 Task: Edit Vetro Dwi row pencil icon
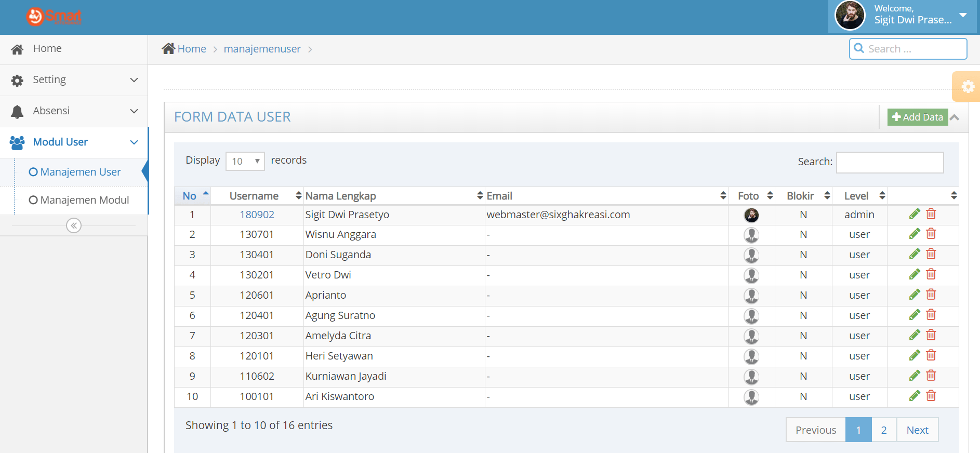[x=915, y=275]
